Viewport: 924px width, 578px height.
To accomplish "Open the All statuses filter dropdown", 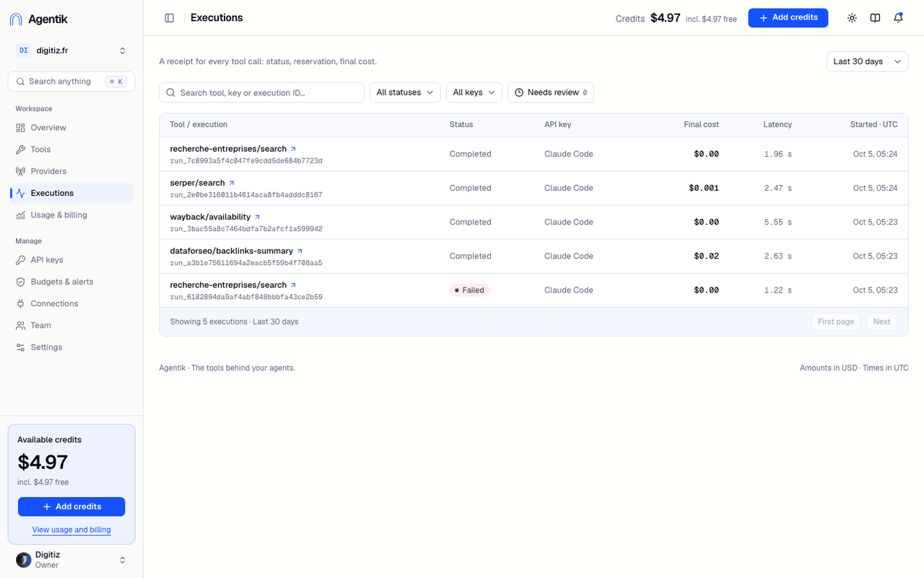I will 405,92.
